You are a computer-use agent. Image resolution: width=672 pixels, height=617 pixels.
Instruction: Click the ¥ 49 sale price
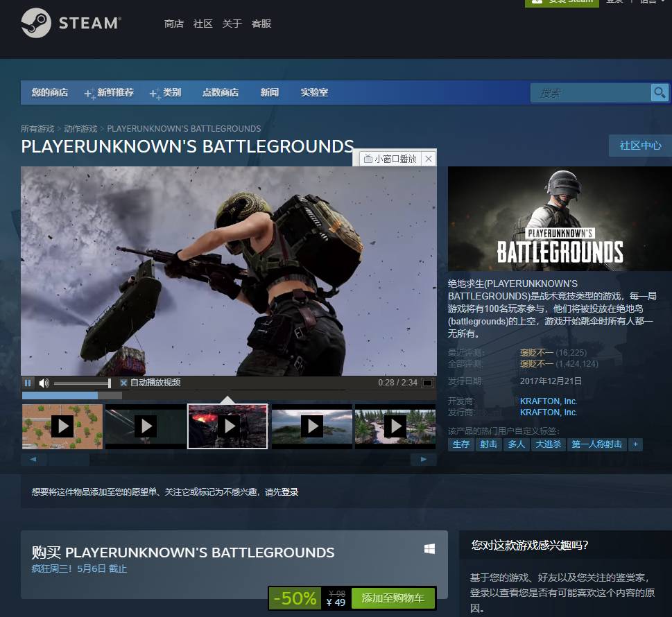[x=336, y=602]
